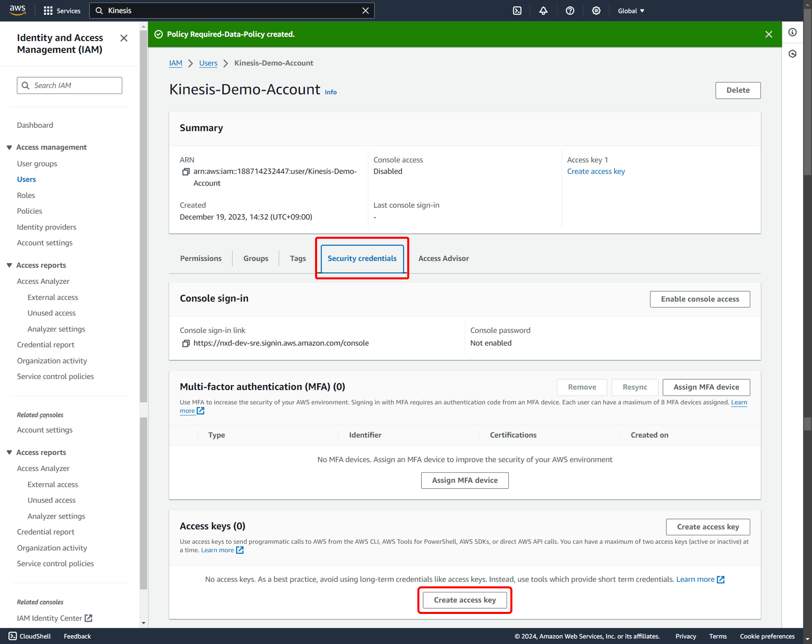Copy the console sign-in link
The height and width of the screenshot is (644, 812).
click(x=186, y=344)
